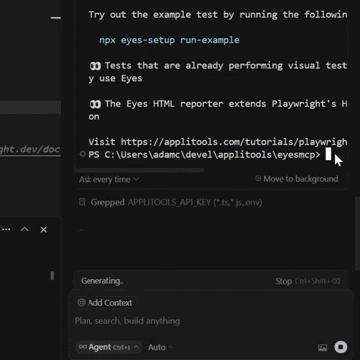Click the Grepped APPLITOOLS_API_KEY entry
This screenshot has width=360, height=360.
pos(170,202)
